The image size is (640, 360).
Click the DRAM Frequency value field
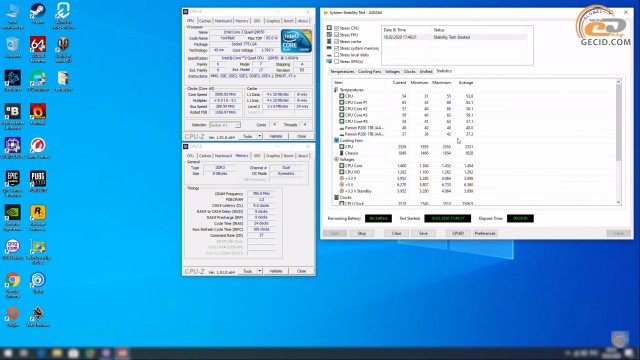261,193
